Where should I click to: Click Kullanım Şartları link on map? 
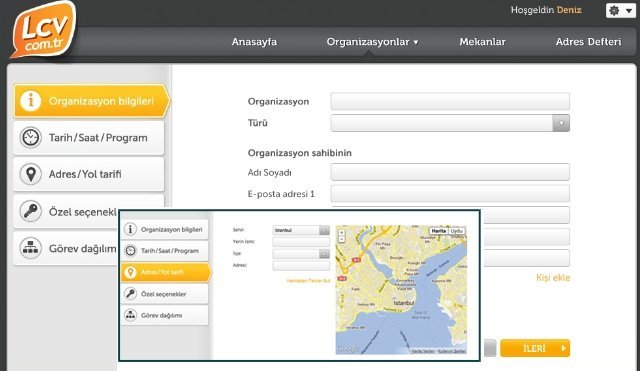[452, 351]
